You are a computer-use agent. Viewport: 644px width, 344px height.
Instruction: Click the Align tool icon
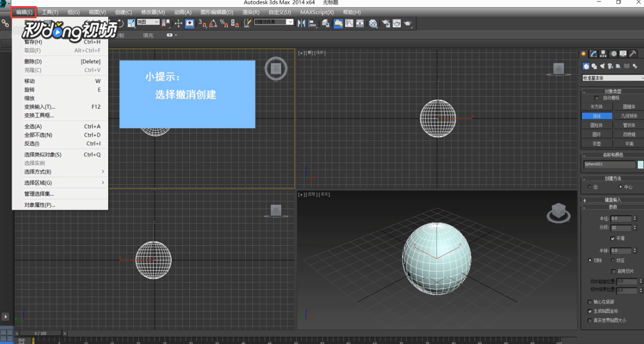point(313,23)
